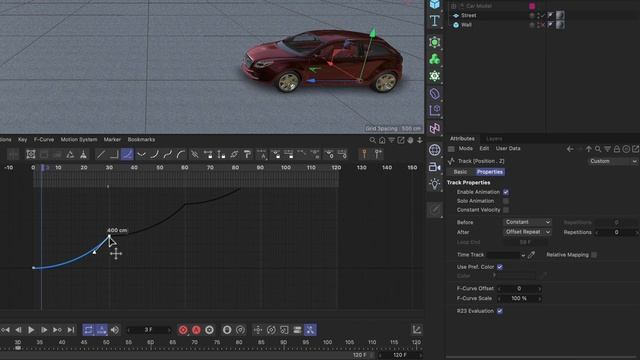Open User Data menu in Attributes
The image size is (640, 360).
click(x=508, y=149)
